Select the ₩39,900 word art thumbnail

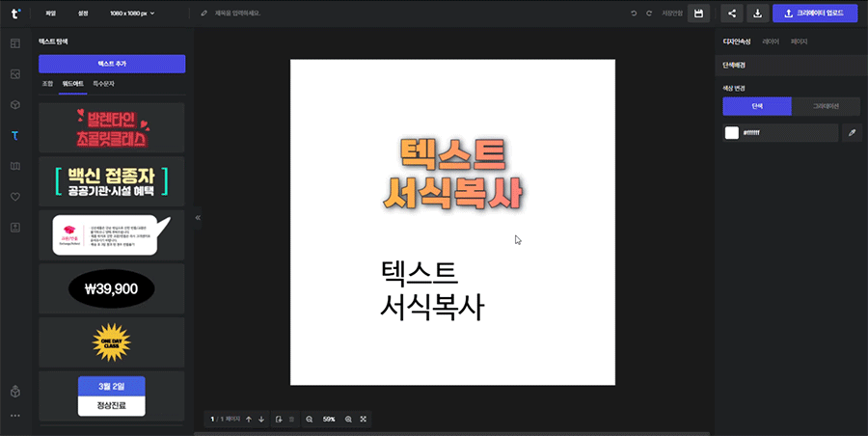112,288
